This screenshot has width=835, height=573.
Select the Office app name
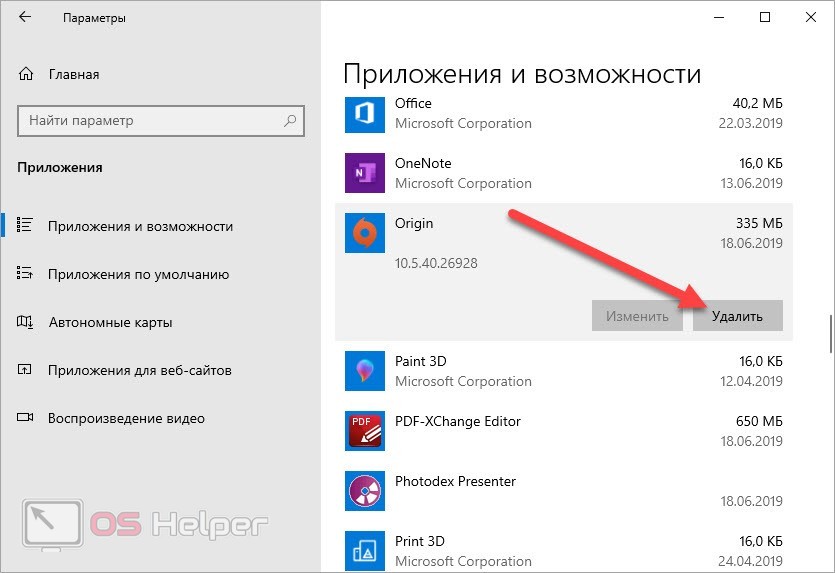coord(413,103)
